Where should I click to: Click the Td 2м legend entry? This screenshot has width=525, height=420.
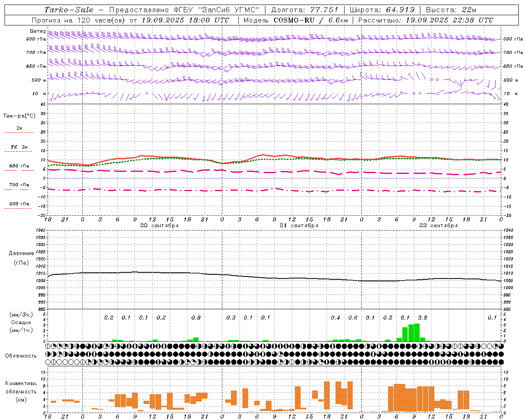19,147
